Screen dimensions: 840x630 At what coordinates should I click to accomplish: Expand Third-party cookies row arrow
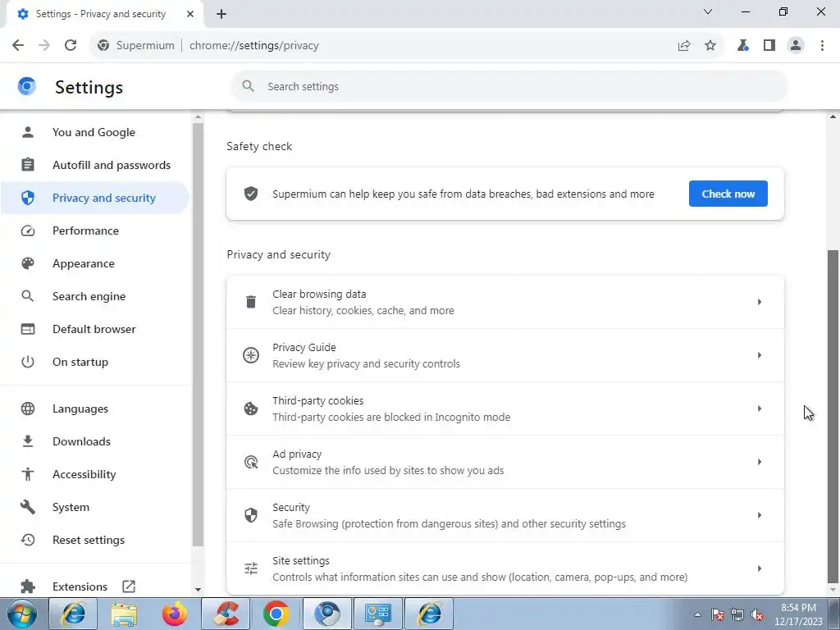click(x=760, y=409)
